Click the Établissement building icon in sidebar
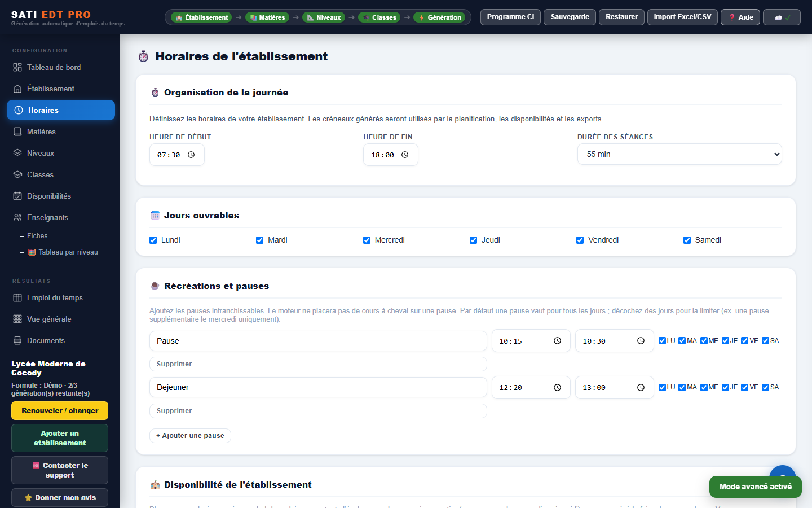This screenshot has height=508, width=812. [17, 89]
